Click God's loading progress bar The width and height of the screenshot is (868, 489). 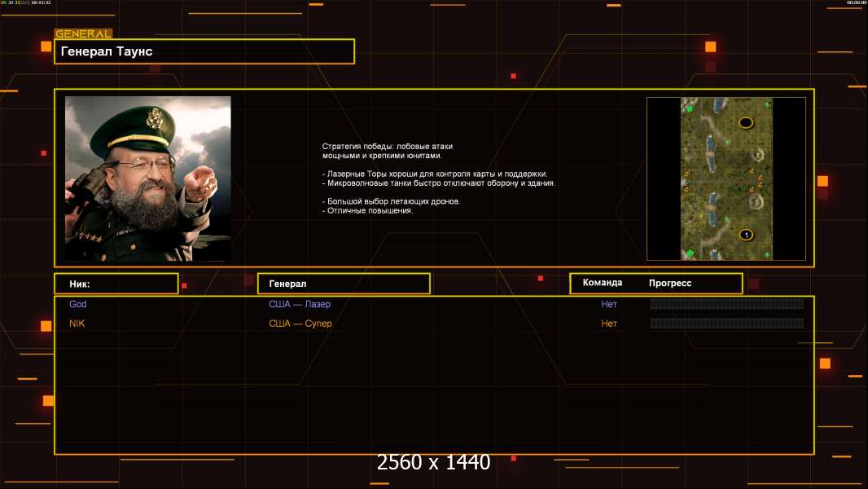[x=727, y=303]
